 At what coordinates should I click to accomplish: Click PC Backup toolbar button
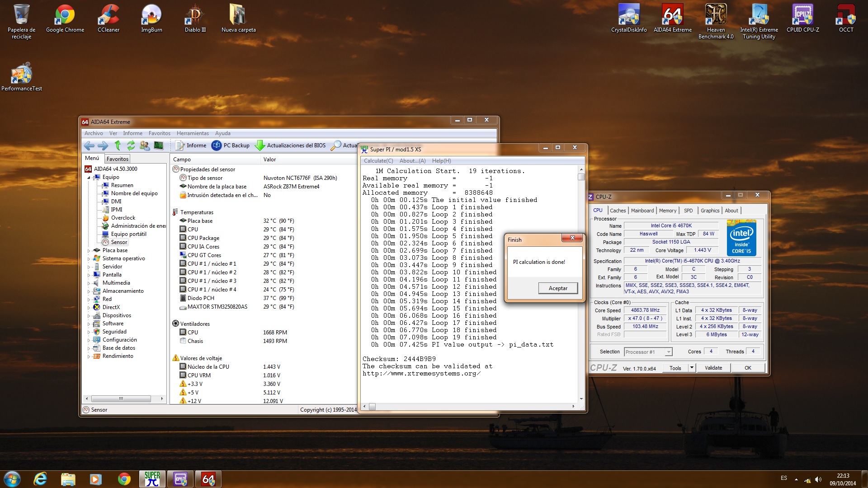[x=231, y=145]
